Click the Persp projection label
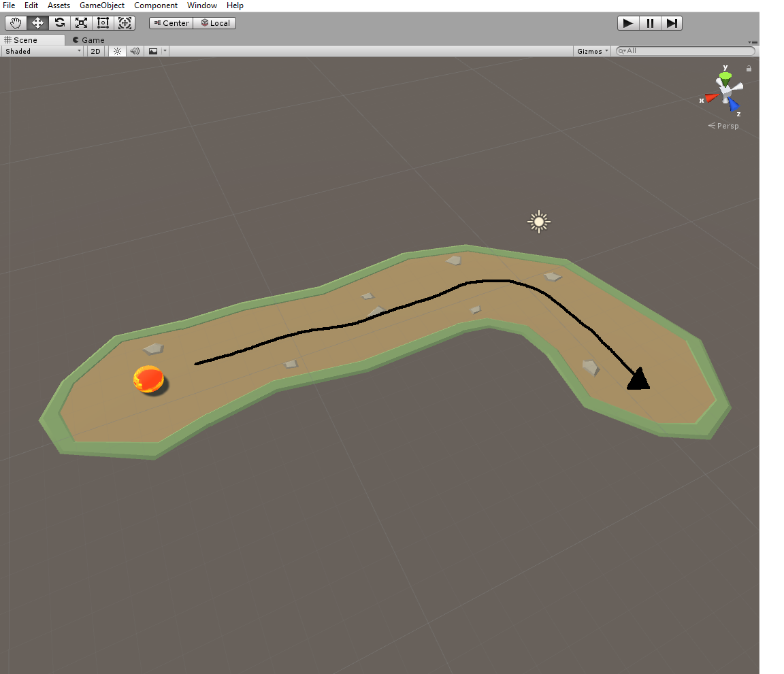Screen dimensions: 784x674 (728, 126)
